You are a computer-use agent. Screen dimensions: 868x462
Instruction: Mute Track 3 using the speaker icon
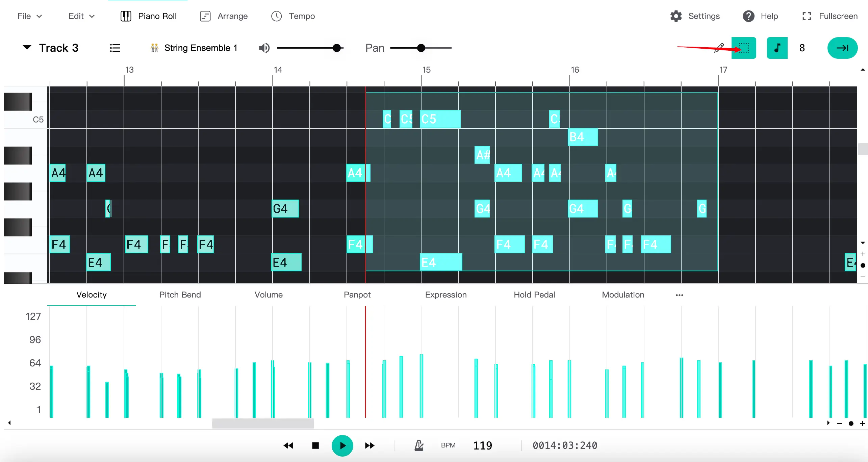[x=264, y=48]
